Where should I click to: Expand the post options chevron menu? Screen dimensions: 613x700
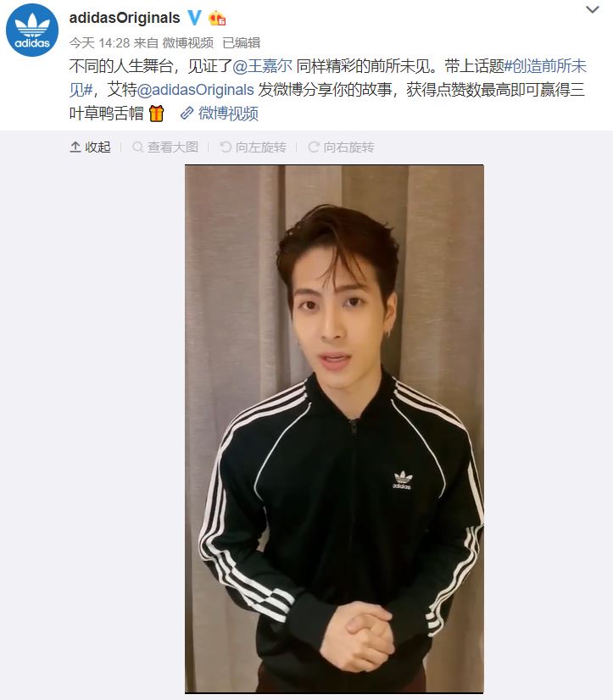tap(593, 9)
